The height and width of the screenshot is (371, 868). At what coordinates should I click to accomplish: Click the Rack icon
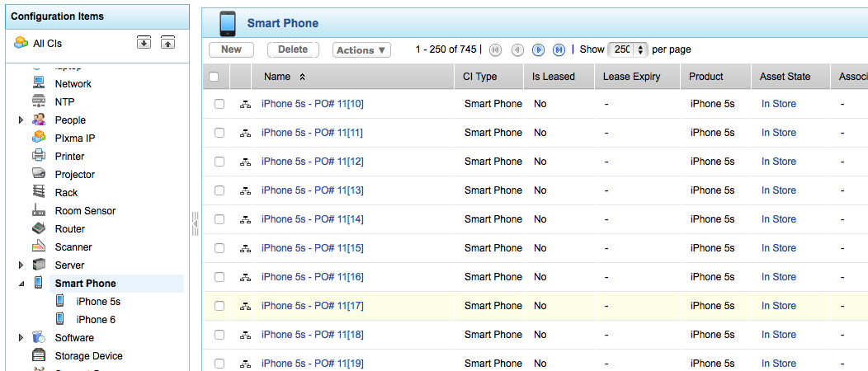(x=38, y=192)
